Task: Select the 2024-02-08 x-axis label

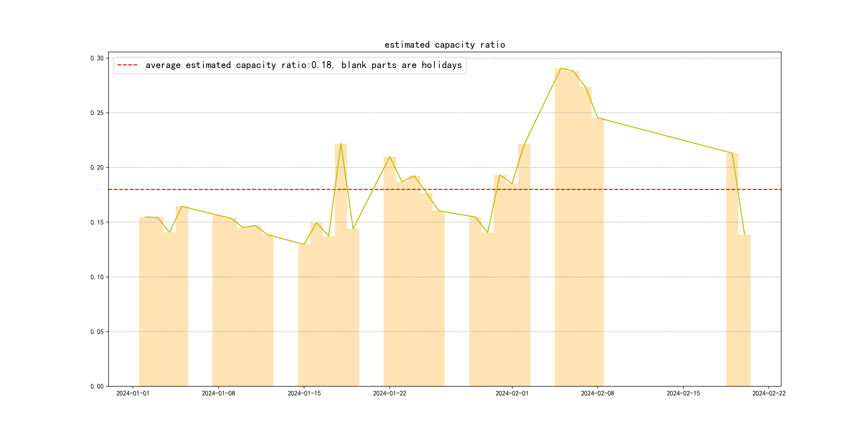Action: [x=597, y=394]
